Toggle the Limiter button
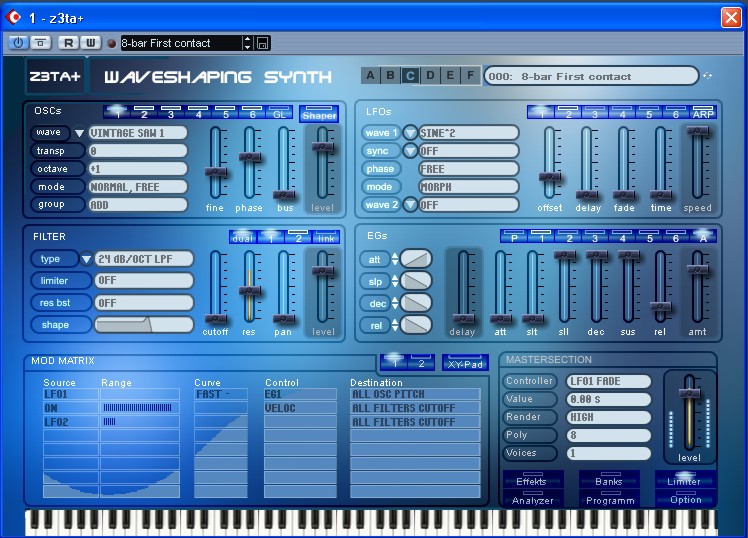This screenshot has width=748, height=538. pos(685,481)
